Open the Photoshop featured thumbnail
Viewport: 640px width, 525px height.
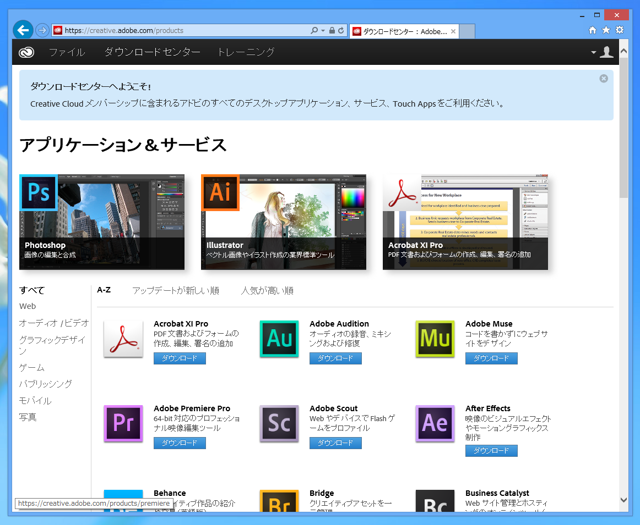(102, 222)
